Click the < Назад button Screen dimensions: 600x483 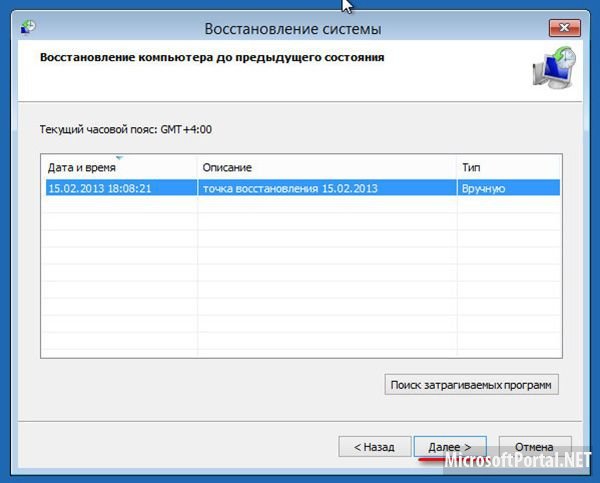click(x=375, y=447)
